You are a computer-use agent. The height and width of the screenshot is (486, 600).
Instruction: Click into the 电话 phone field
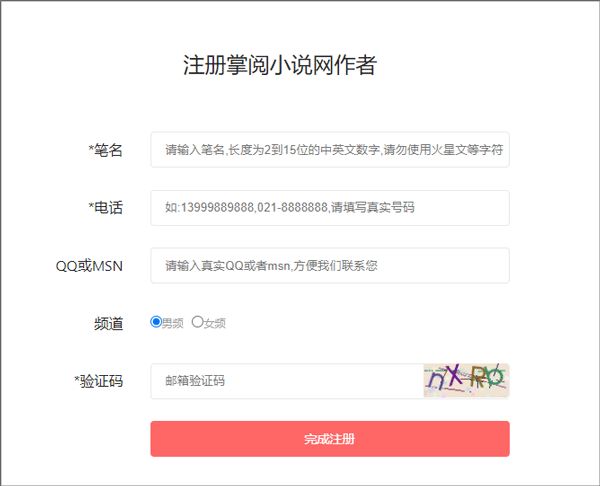coord(330,208)
